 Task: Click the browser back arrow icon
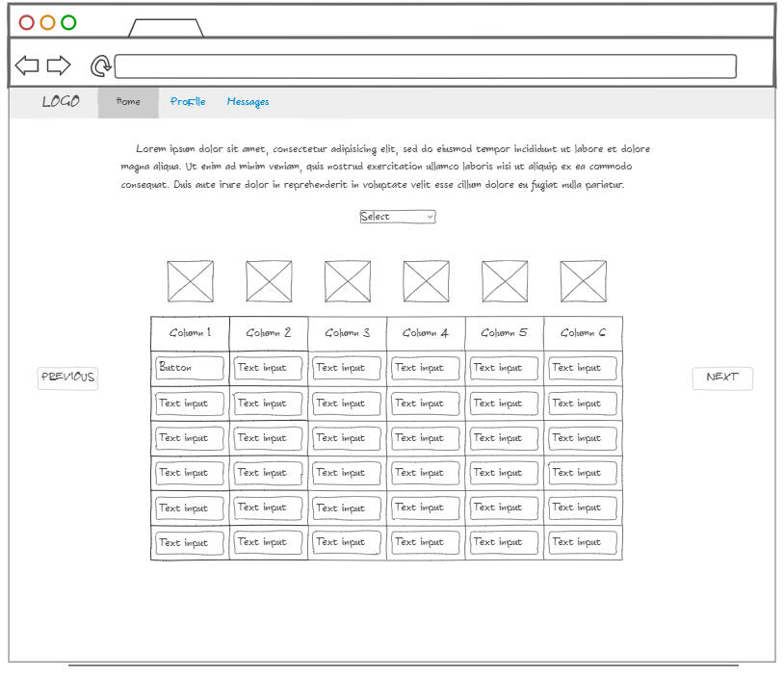point(26,65)
